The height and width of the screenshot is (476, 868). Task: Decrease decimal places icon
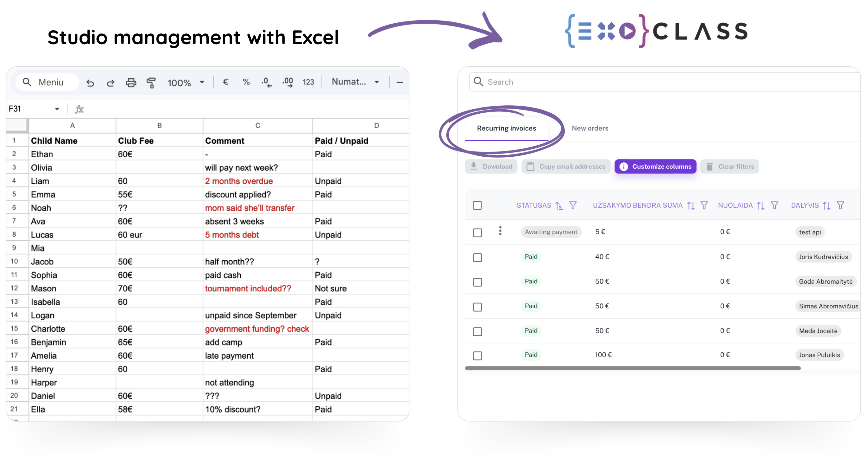click(x=266, y=83)
